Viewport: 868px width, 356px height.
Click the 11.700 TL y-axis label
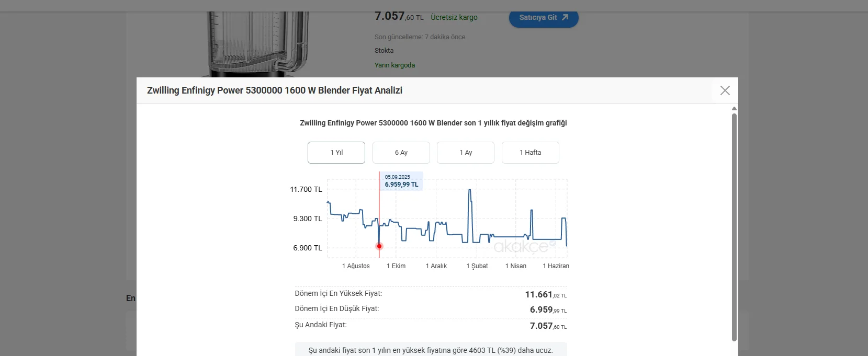pos(306,189)
